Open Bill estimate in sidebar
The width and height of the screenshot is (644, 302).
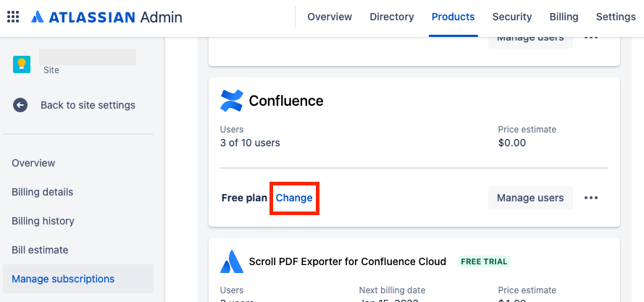(x=40, y=251)
